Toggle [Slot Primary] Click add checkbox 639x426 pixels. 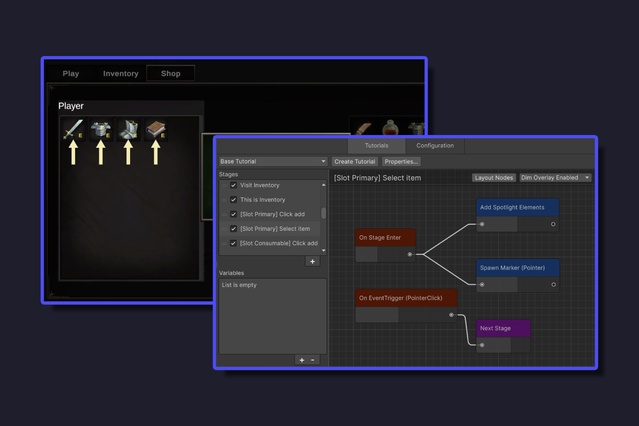(x=234, y=214)
